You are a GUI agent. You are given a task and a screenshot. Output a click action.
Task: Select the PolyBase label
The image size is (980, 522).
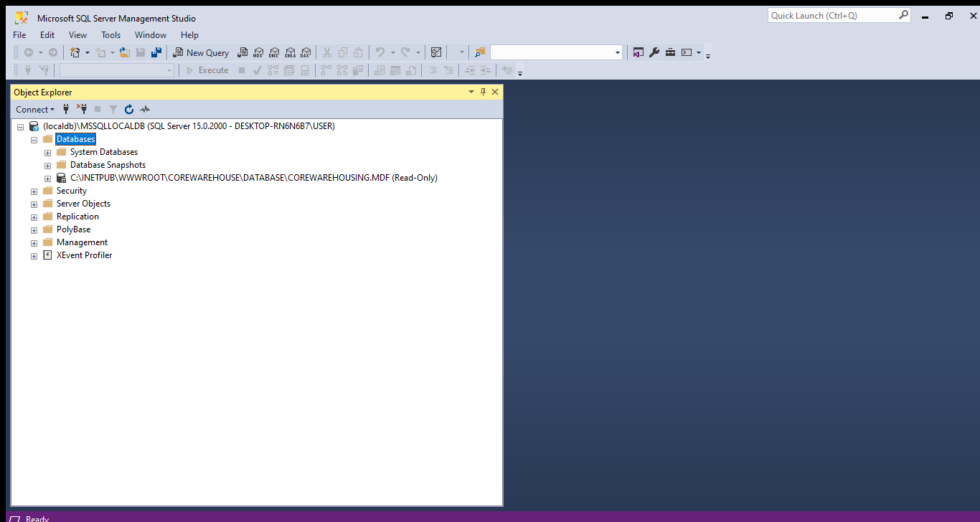pos(73,229)
